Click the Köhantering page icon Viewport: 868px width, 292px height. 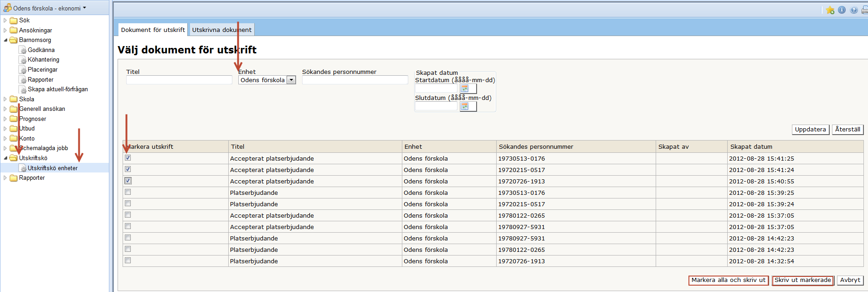tap(22, 60)
